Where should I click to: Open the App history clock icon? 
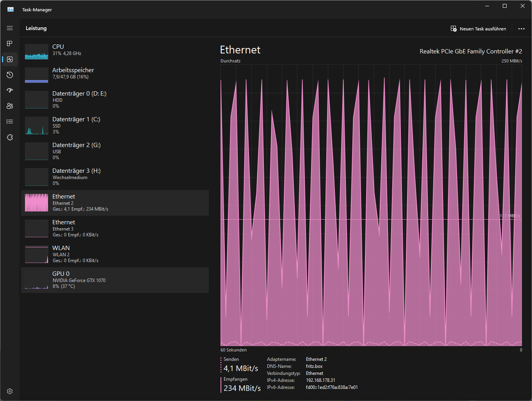pos(10,75)
